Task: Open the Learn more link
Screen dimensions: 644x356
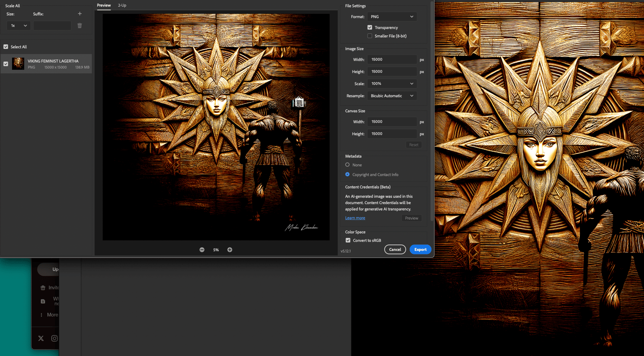Action: pos(355,218)
